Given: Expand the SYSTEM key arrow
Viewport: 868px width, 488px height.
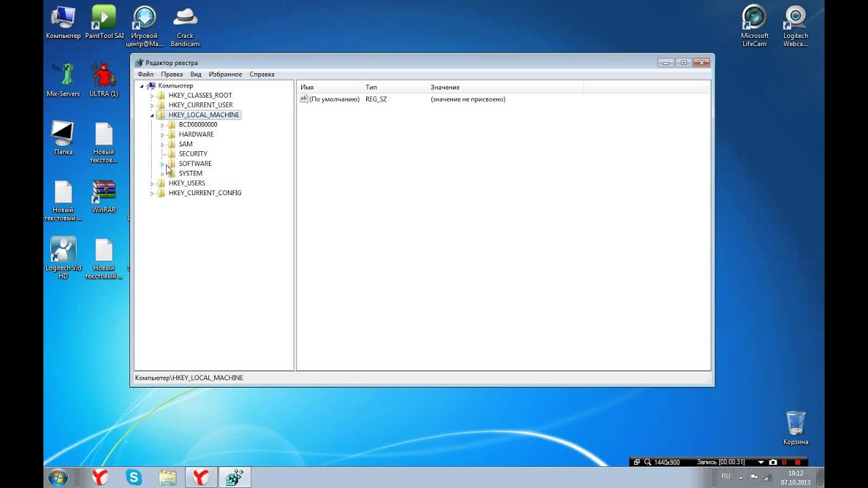Looking at the screenshot, I should coord(162,174).
